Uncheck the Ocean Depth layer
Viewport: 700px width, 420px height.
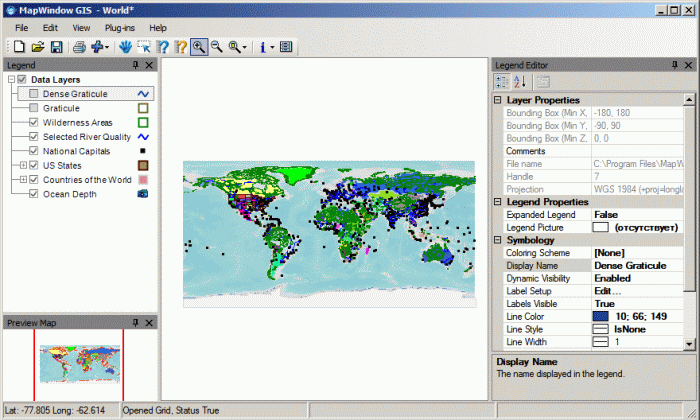[x=33, y=194]
